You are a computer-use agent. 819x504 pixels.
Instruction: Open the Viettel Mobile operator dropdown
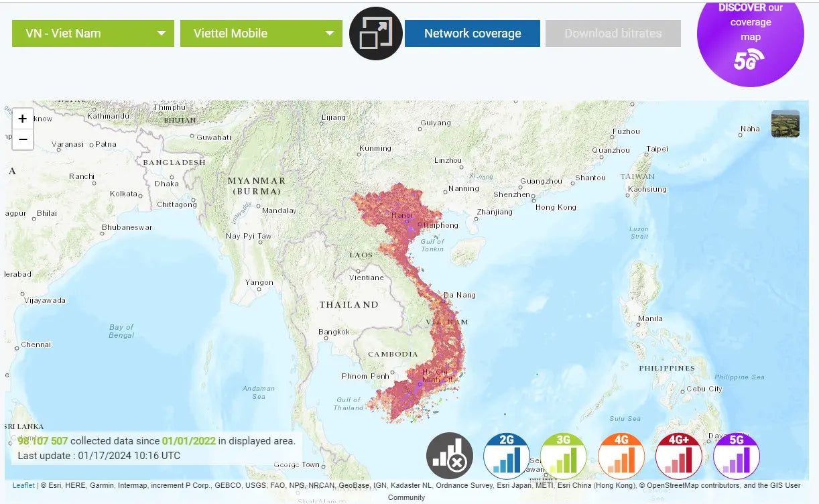click(261, 34)
